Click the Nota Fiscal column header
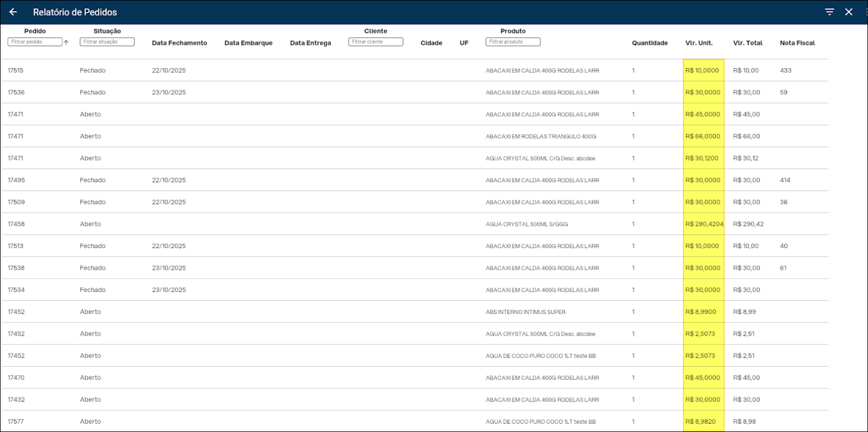868x432 pixels. coord(797,43)
